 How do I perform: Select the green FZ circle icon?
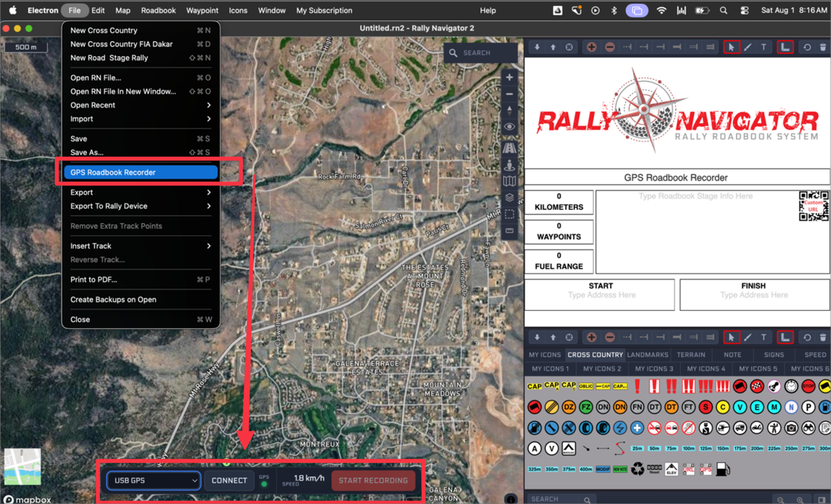point(585,407)
